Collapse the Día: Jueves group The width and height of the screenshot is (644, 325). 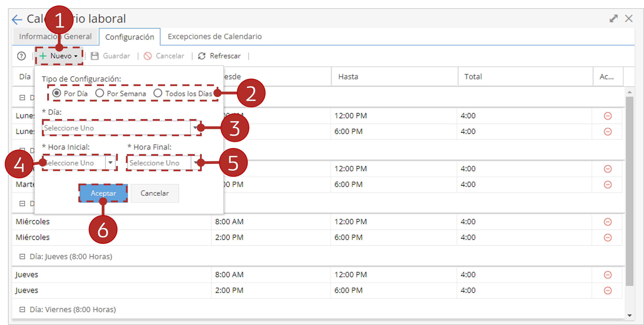pyautogui.click(x=22, y=256)
